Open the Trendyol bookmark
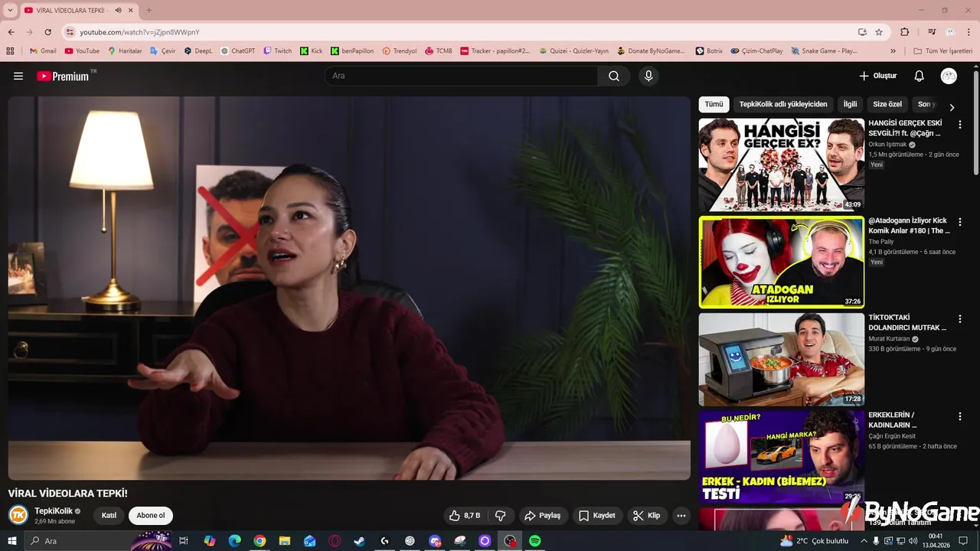The height and width of the screenshot is (551, 980). coord(400,51)
